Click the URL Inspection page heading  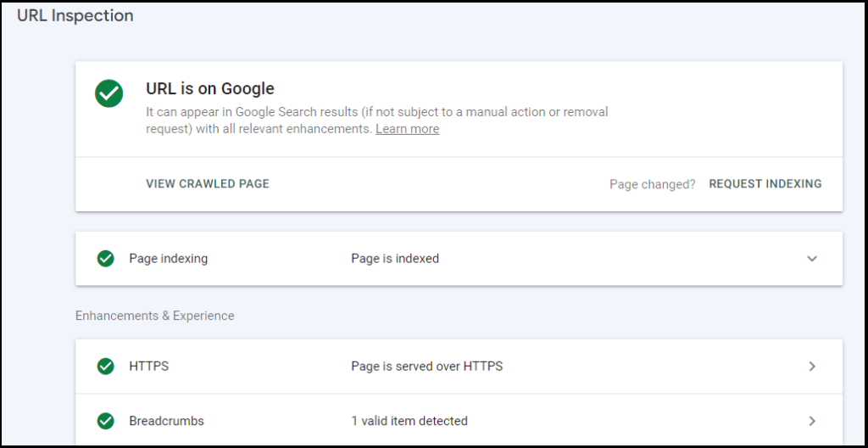pyautogui.click(x=75, y=15)
